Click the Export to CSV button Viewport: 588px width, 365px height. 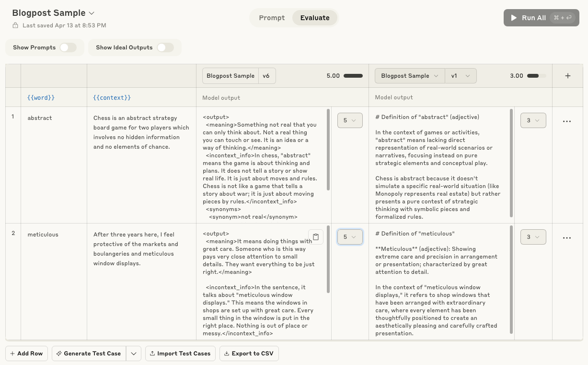click(249, 353)
